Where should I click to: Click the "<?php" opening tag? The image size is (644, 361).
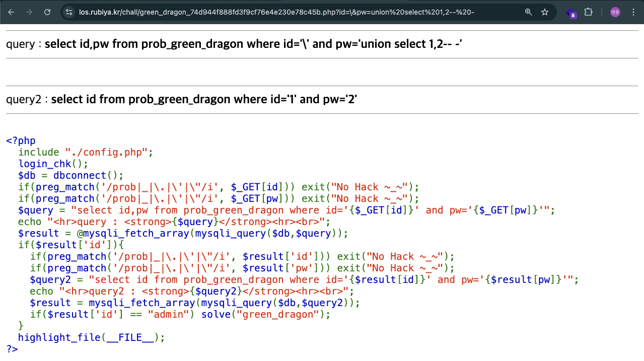21,141
